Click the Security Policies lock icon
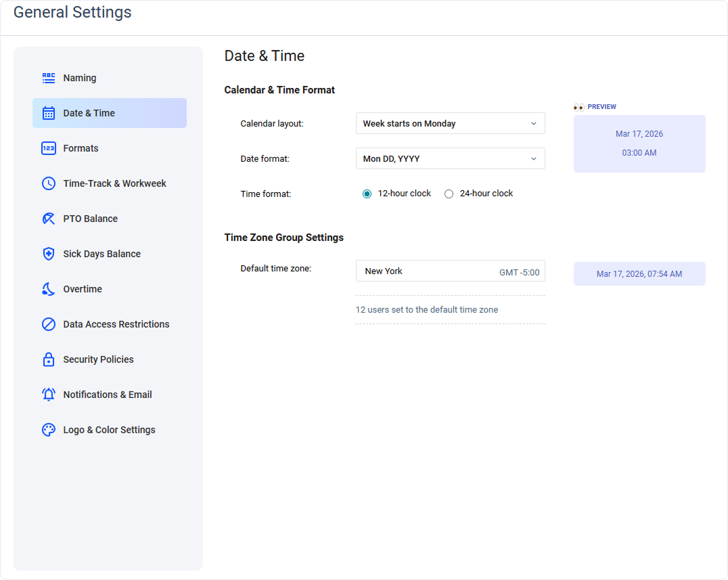This screenshot has width=728, height=580. [x=48, y=359]
